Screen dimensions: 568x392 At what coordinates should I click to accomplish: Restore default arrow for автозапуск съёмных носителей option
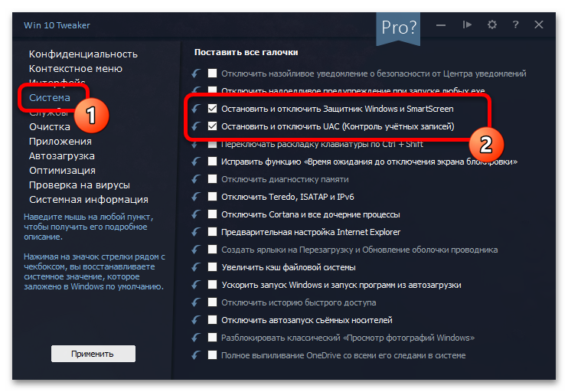click(196, 320)
